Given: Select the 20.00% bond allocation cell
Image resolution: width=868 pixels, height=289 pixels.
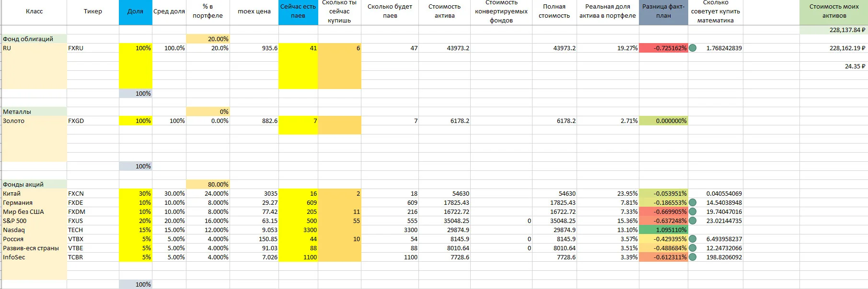Looking at the screenshot, I should 208,39.
